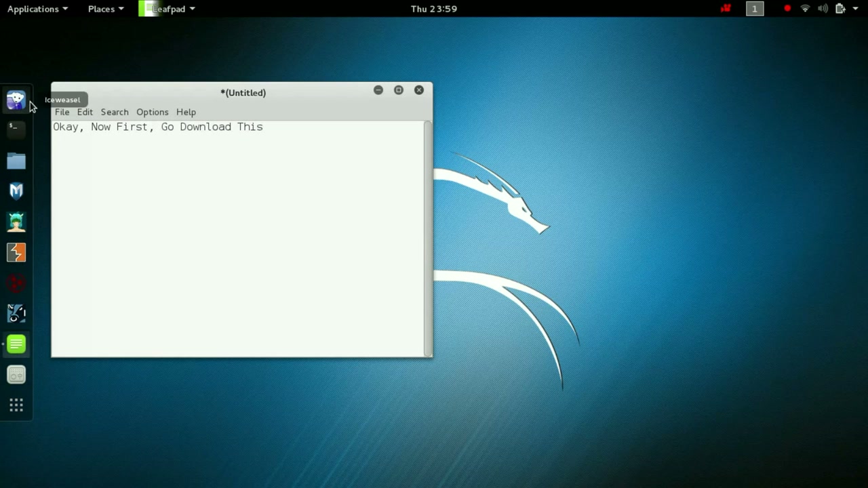Launch Burp Suite from the dock

coord(16,252)
